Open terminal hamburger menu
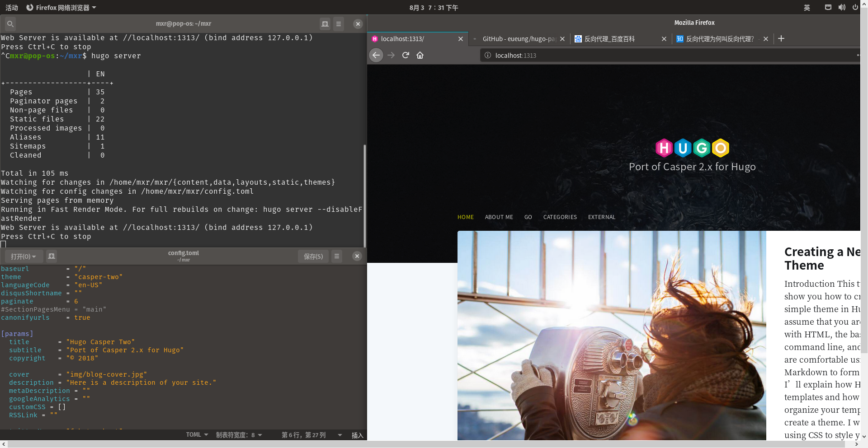 click(339, 24)
